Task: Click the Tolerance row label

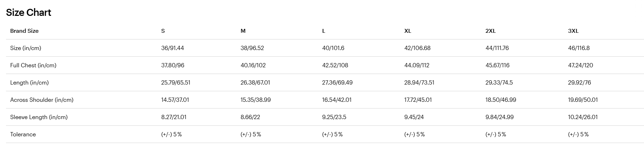Action: 23,134
